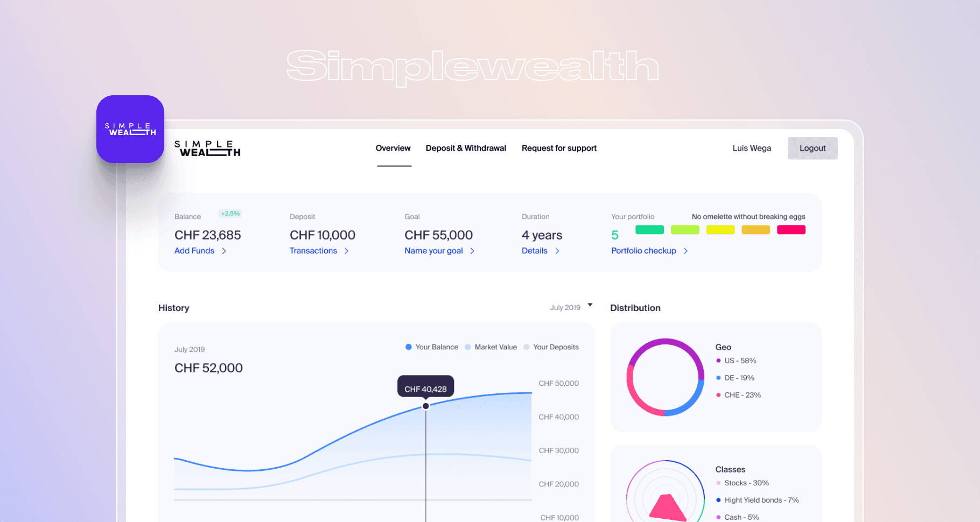Select the US - 58% legend item
980x522 pixels.
click(x=736, y=361)
